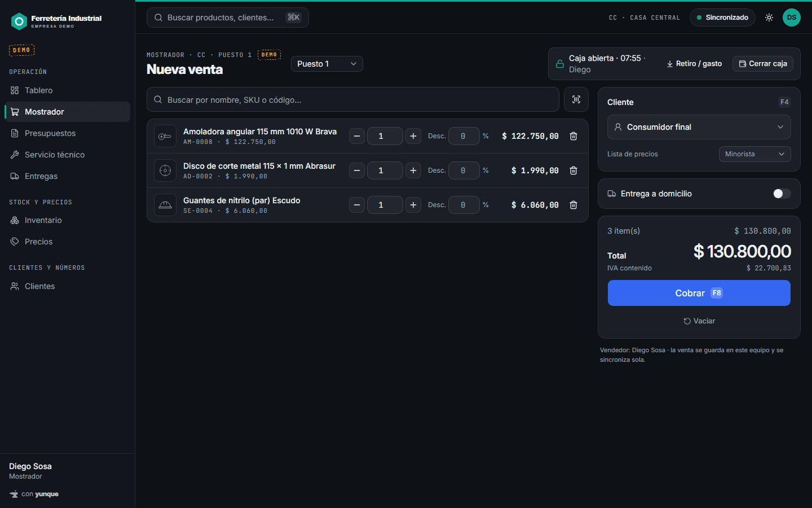Click the con yunque footer link
812x508 pixels.
click(34, 494)
